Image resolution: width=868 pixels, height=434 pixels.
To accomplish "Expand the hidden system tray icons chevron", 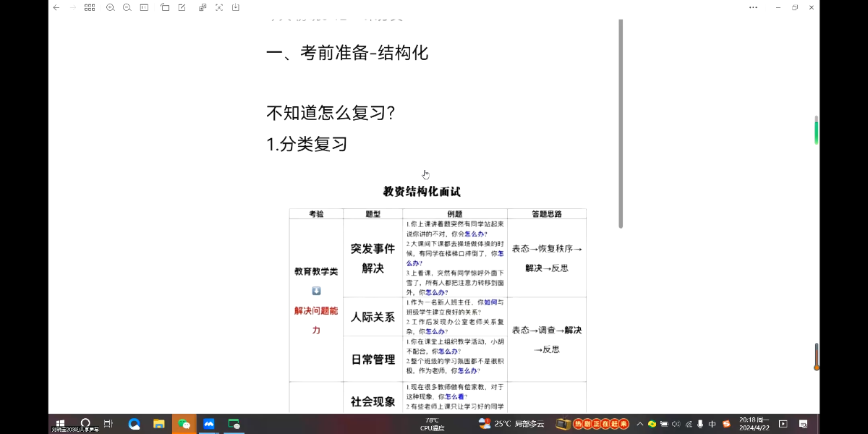I will point(639,424).
